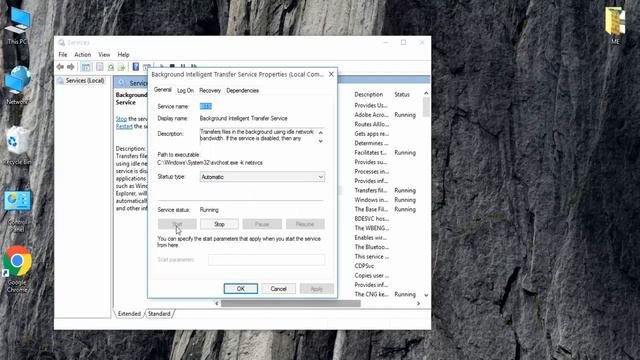Open the Action menu
The width and height of the screenshot is (640, 360).
(82, 54)
